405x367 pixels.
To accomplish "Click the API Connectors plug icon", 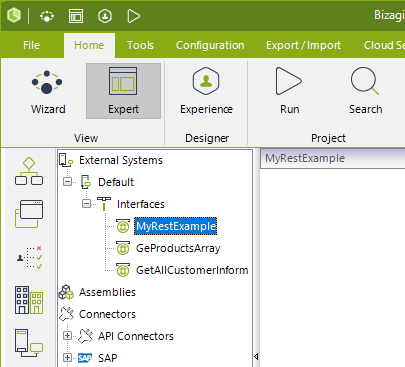I will 85,336.
